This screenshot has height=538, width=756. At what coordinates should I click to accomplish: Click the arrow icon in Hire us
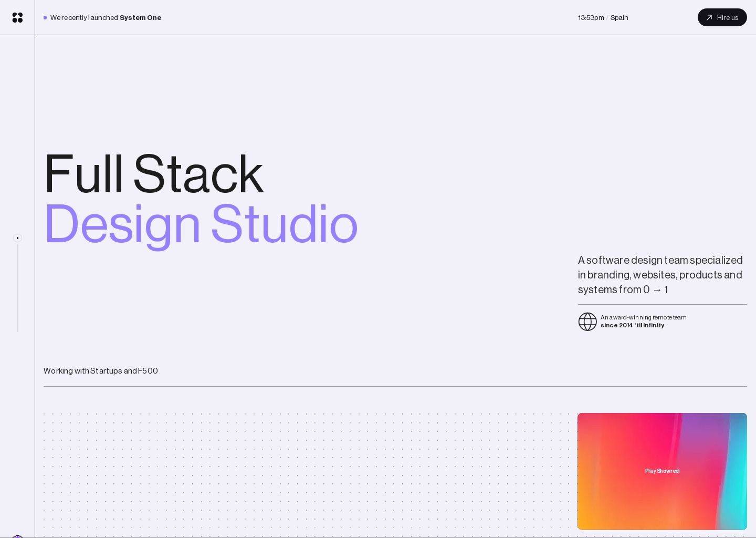click(709, 17)
